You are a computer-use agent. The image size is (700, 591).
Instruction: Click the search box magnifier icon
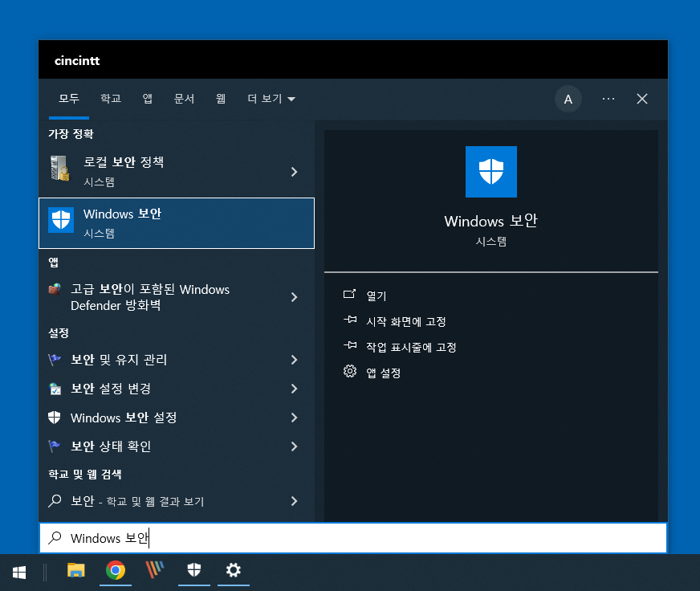(55, 537)
